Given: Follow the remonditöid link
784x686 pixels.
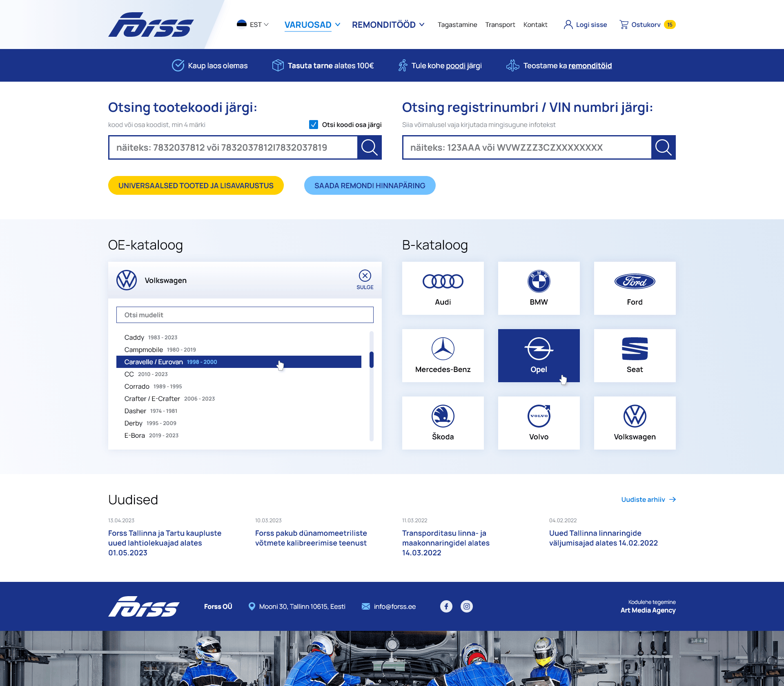Looking at the screenshot, I should coord(590,66).
